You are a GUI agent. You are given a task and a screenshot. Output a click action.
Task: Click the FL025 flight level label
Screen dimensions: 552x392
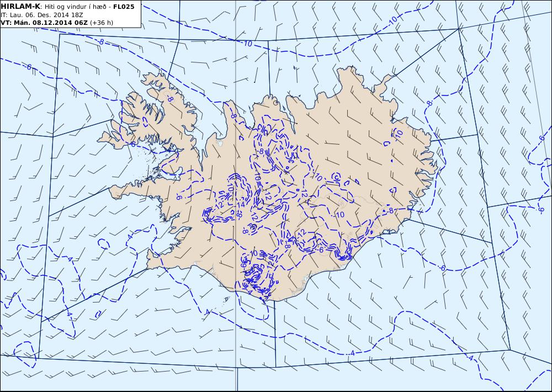click(124, 7)
